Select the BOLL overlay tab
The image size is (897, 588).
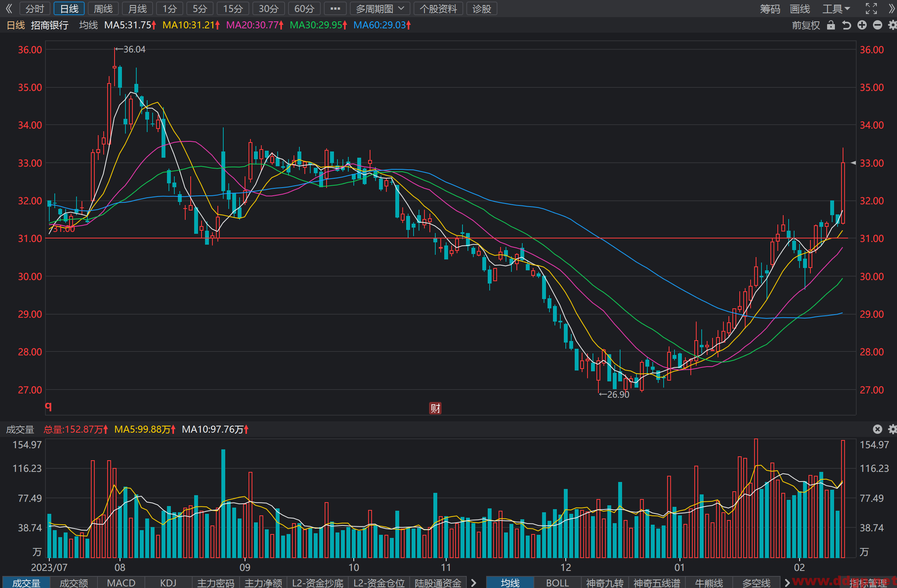point(557,583)
